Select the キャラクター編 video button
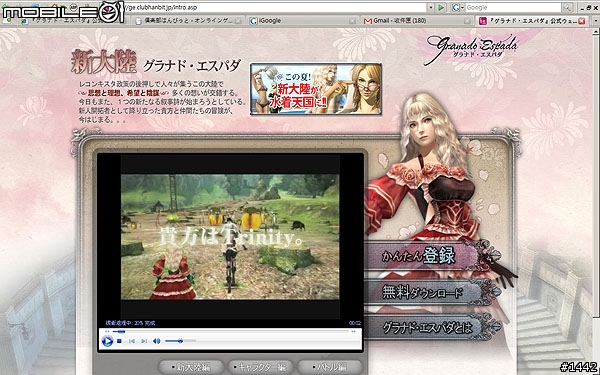Image resolution: width=600 pixels, height=375 pixels. coord(260,367)
